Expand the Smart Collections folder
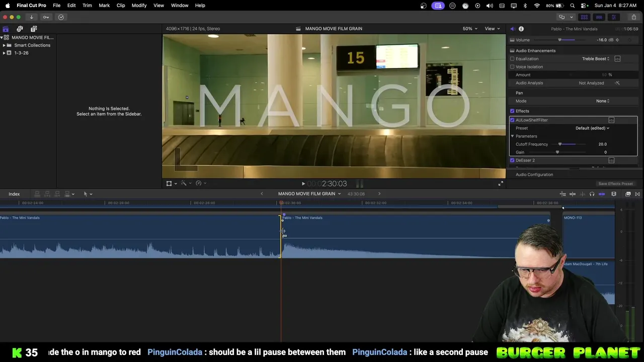The image size is (644, 362). click(x=4, y=45)
